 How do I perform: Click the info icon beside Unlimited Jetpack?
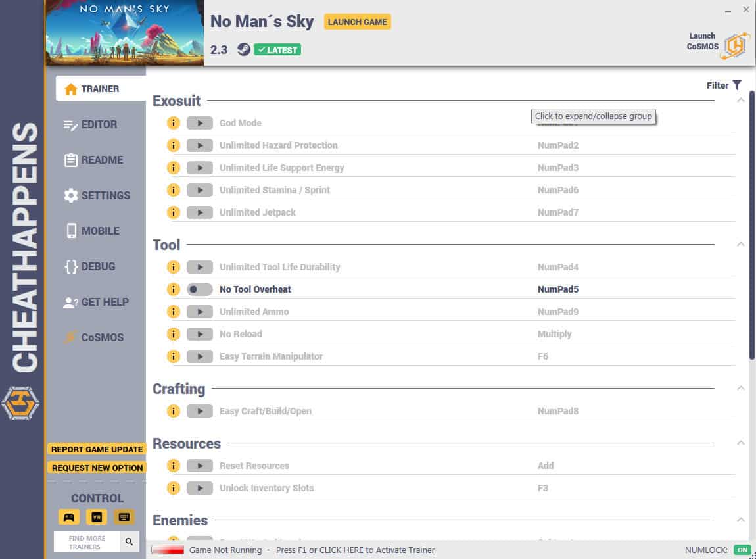click(x=173, y=212)
